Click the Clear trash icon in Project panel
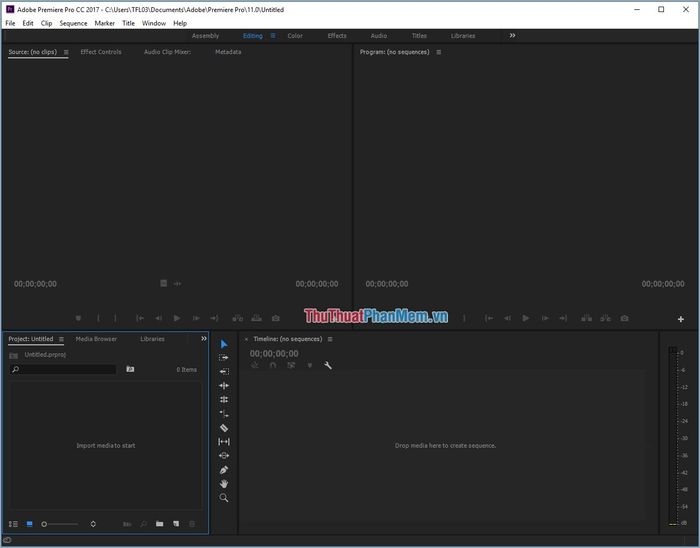The width and height of the screenshot is (700, 548). [192, 524]
